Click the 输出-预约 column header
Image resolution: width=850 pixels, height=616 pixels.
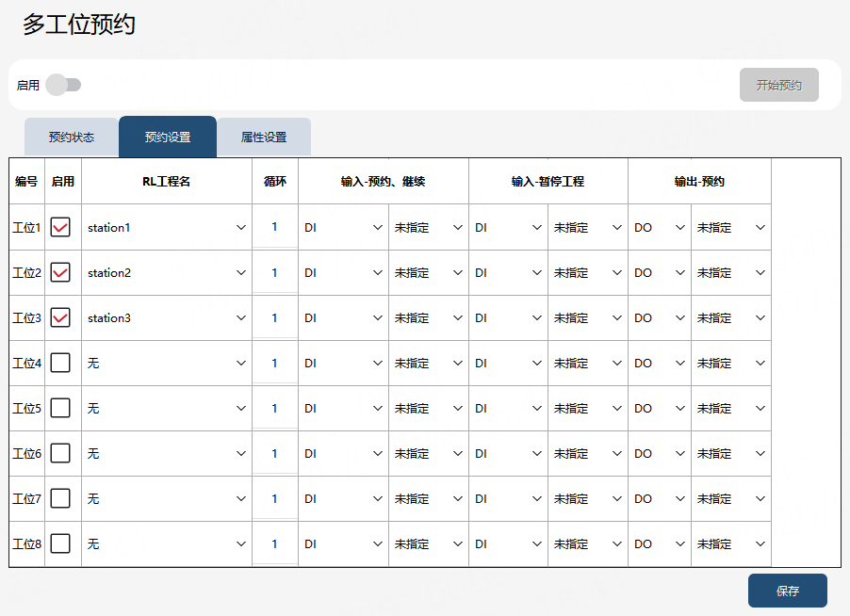pyautogui.click(x=699, y=182)
